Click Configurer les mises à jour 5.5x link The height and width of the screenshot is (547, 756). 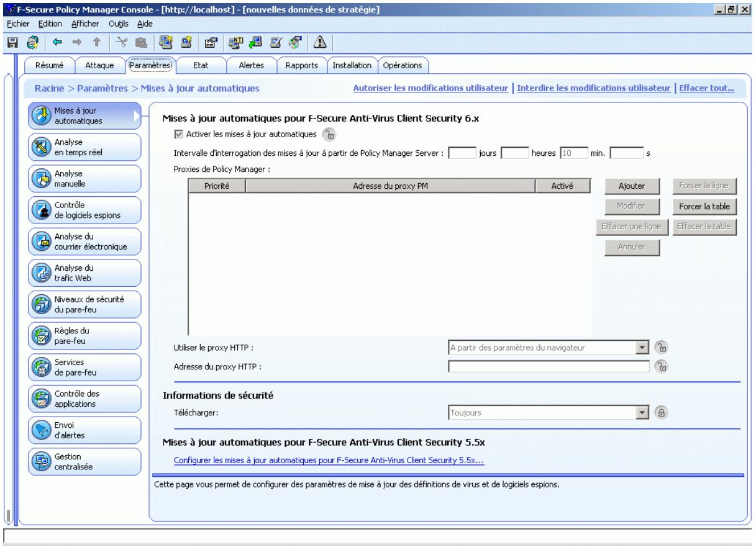click(x=329, y=461)
